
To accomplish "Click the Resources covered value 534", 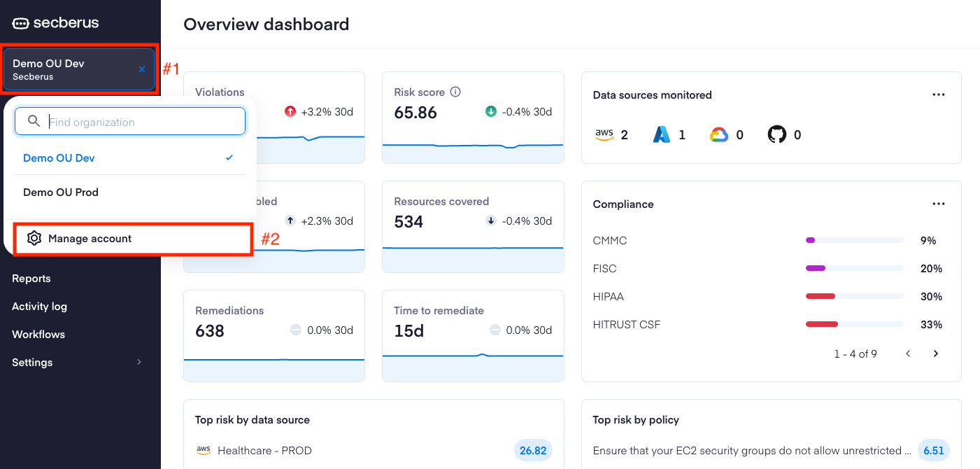I will point(409,222).
